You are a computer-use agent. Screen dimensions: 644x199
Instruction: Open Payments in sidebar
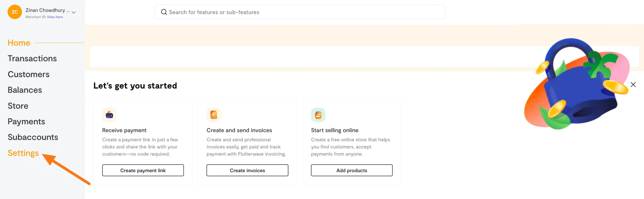[26, 121]
